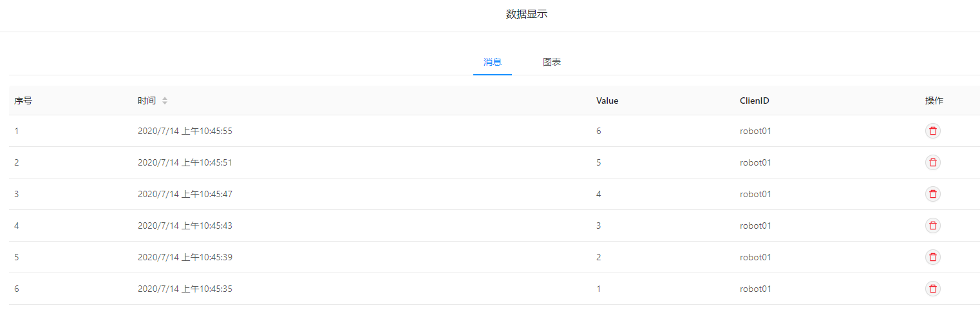Click the robot01 cell in row 6
This screenshot has height=317, width=980.
tap(755, 289)
